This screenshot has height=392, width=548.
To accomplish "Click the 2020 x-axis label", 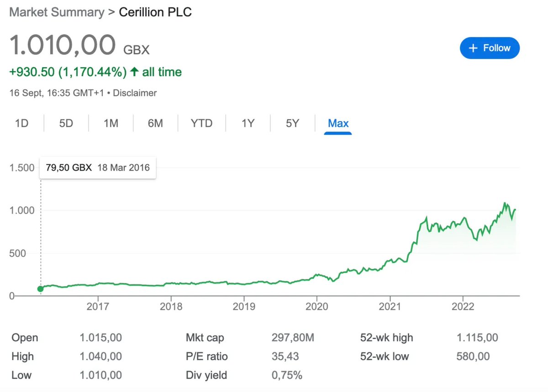I will click(x=317, y=306).
